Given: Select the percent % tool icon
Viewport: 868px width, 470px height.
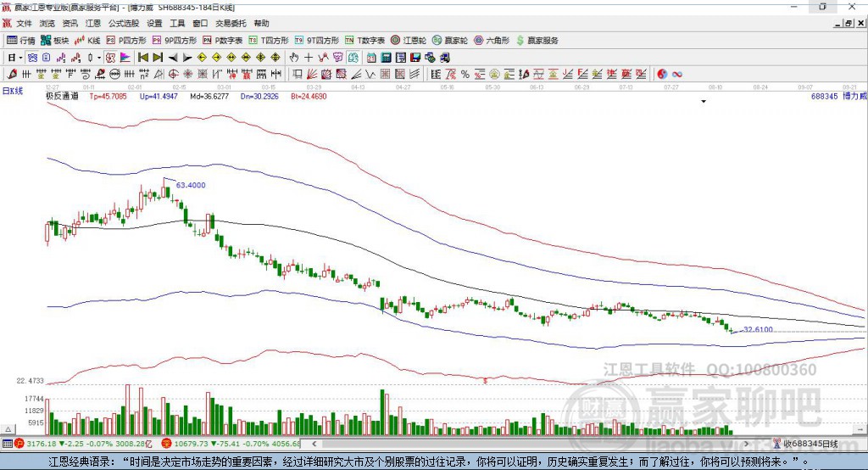Looking at the screenshot, I should coord(465,75).
